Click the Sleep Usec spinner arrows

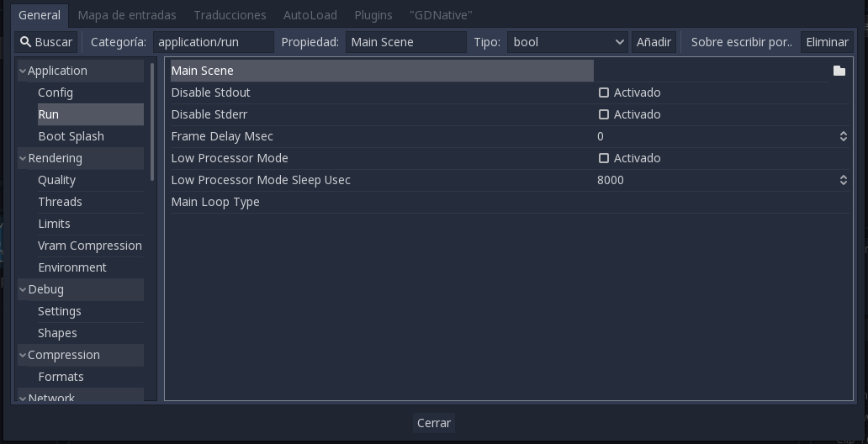point(843,180)
